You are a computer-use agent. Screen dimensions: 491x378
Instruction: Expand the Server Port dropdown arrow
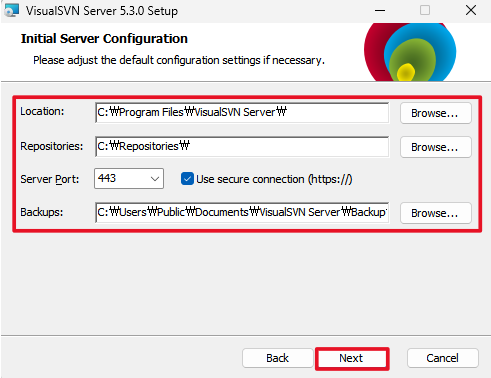(x=155, y=179)
